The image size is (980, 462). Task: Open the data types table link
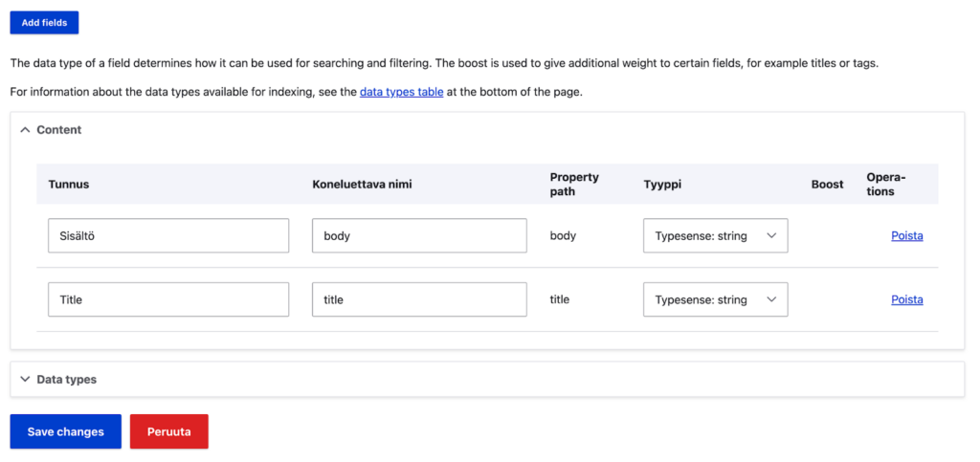tap(401, 93)
